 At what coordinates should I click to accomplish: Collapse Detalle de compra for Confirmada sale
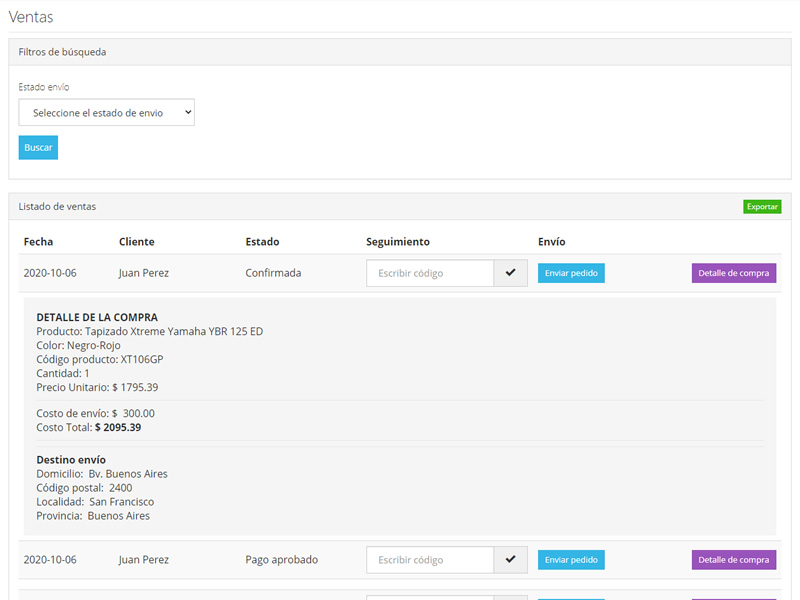click(733, 273)
